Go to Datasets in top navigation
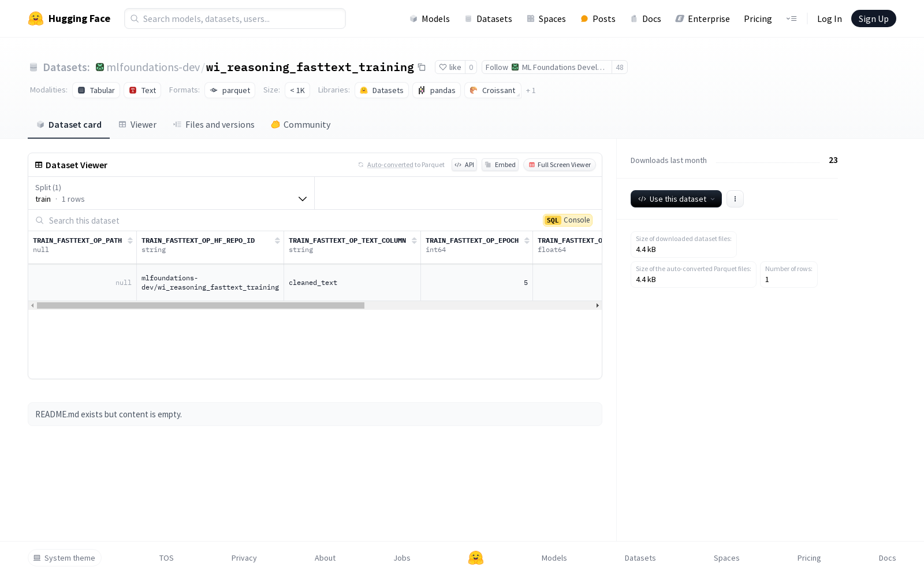 pos(489,18)
